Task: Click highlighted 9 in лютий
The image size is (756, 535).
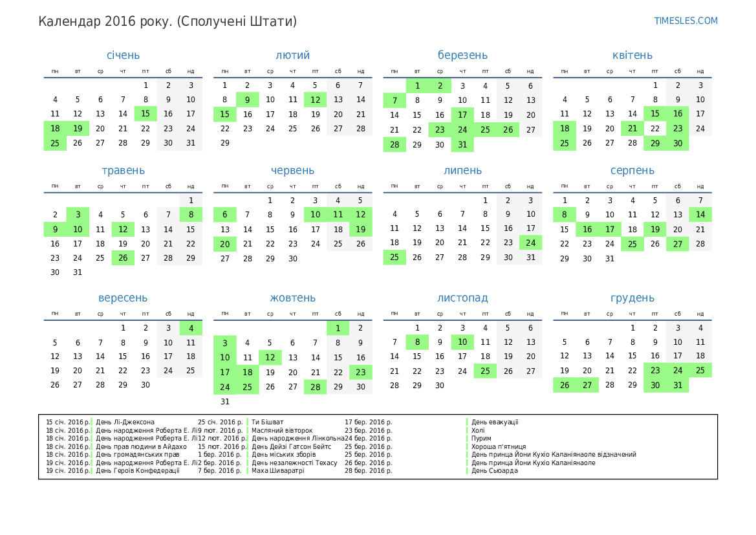Action: (248, 100)
